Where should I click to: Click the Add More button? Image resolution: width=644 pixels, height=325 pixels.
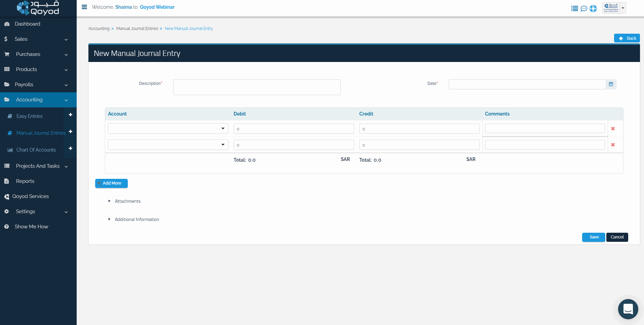(112, 183)
